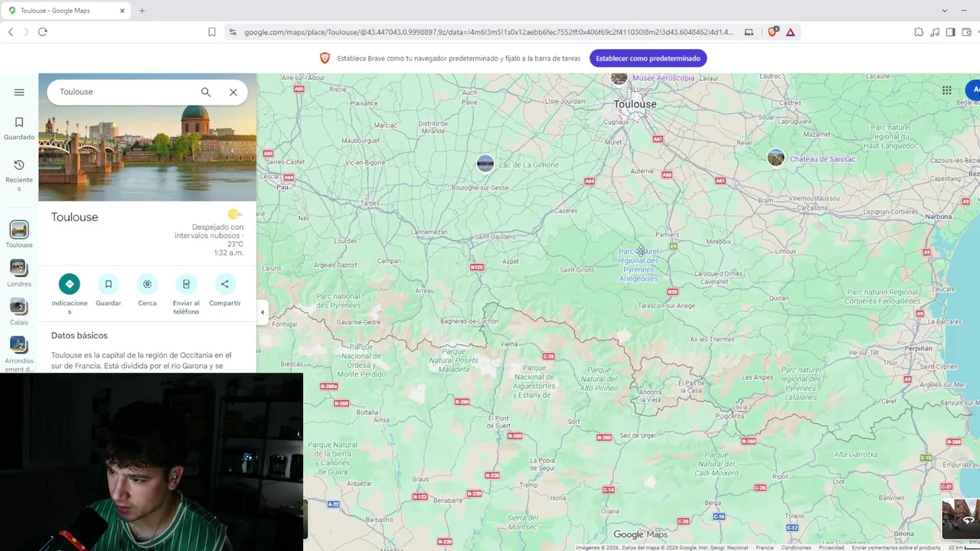
Task: Click the Datos básicos heading
Action: coord(80,335)
